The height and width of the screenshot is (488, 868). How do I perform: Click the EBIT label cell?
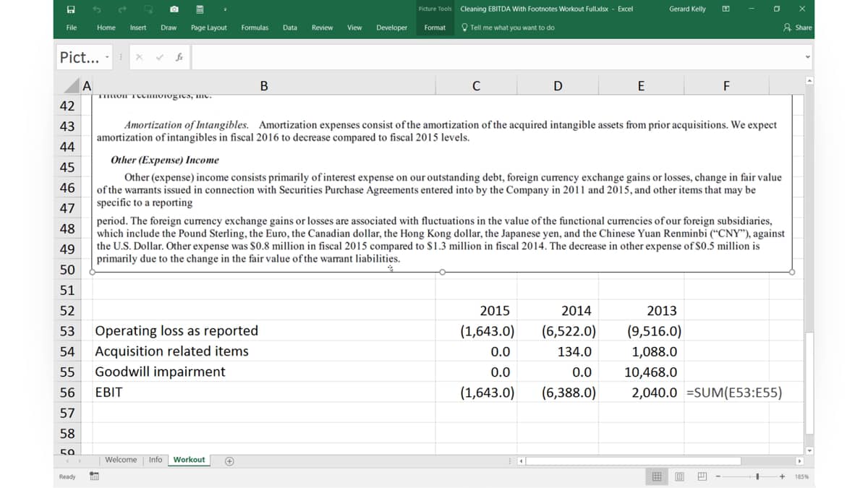pyautogui.click(x=264, y=393)
